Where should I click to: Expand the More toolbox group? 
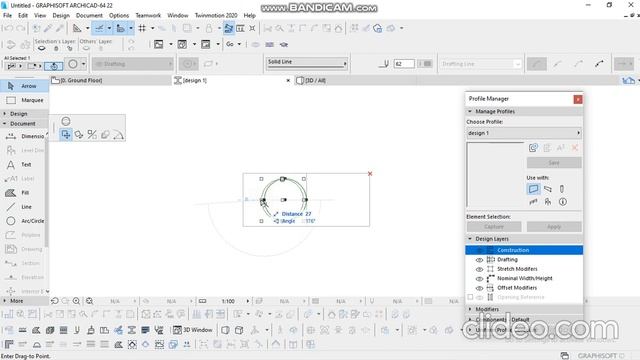click(5, 301)
